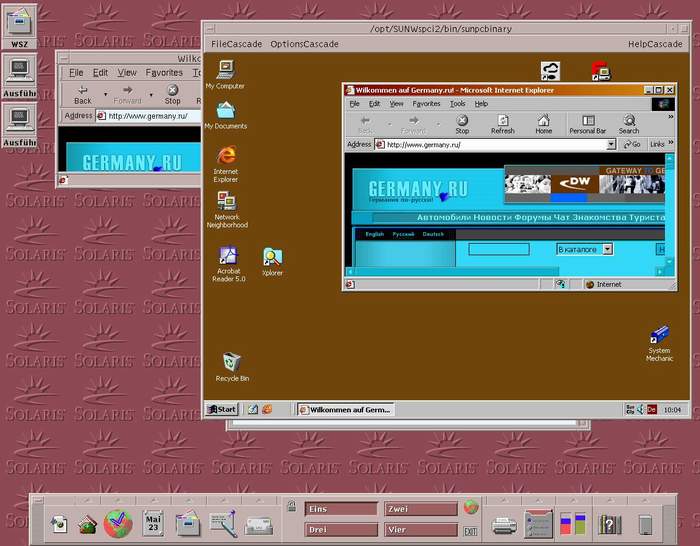This screenshot has width=700, height=546.
Task: Open the Forward history arrow in the Solaris IE window
Action: 151,95
